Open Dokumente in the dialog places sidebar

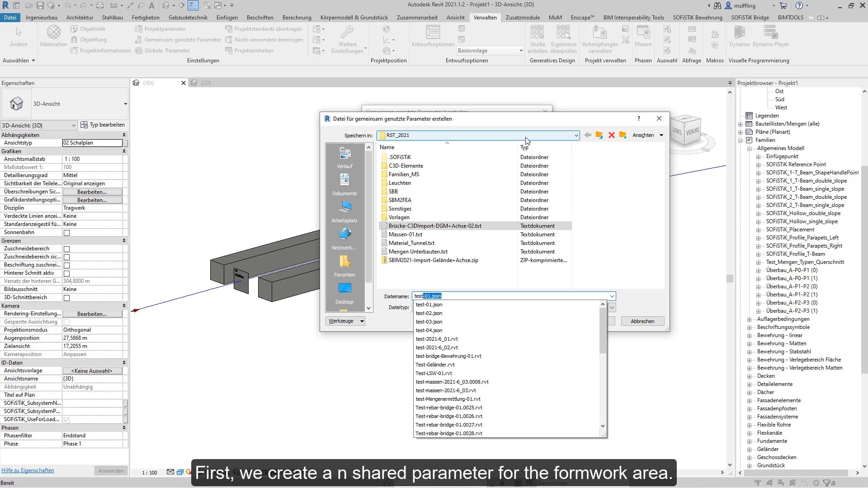pos(344,184)
